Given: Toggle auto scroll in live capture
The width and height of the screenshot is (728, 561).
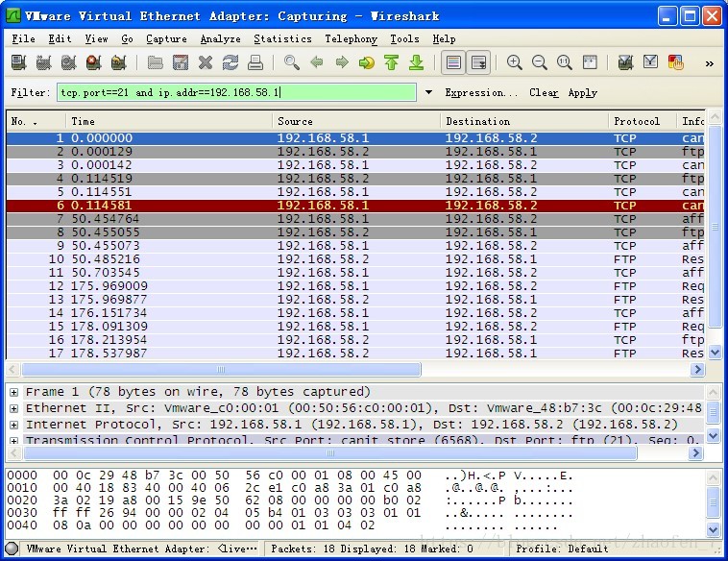Looking at the screenshot, I should pos(478,62).
